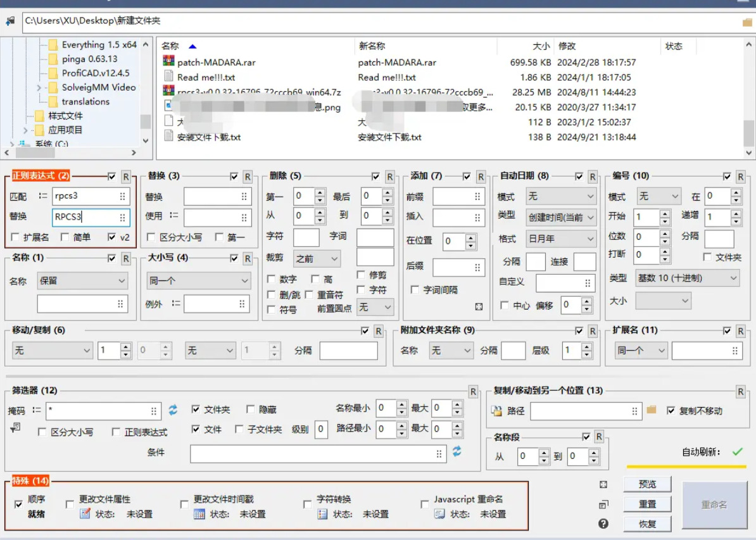Check the 数字 checkbox in 删除 panel
Image resolution: width=756 pixels, height=540 pixels.
pyautogui.click(x=271, y=279)
